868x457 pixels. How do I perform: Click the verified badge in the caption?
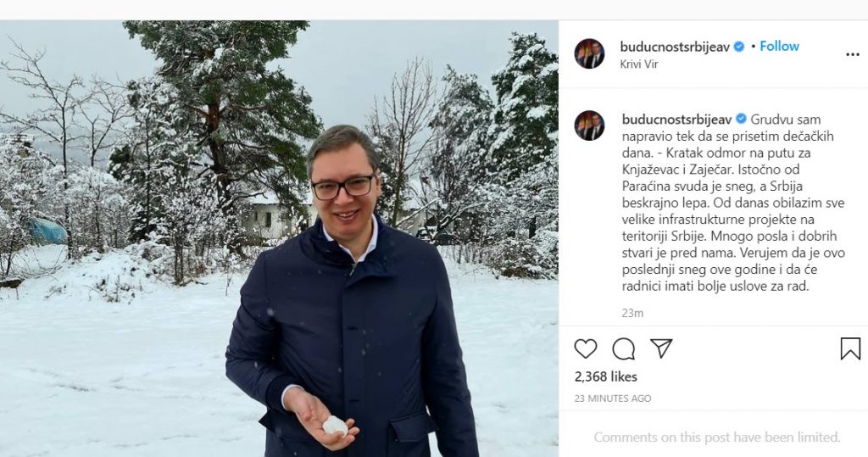741,119
